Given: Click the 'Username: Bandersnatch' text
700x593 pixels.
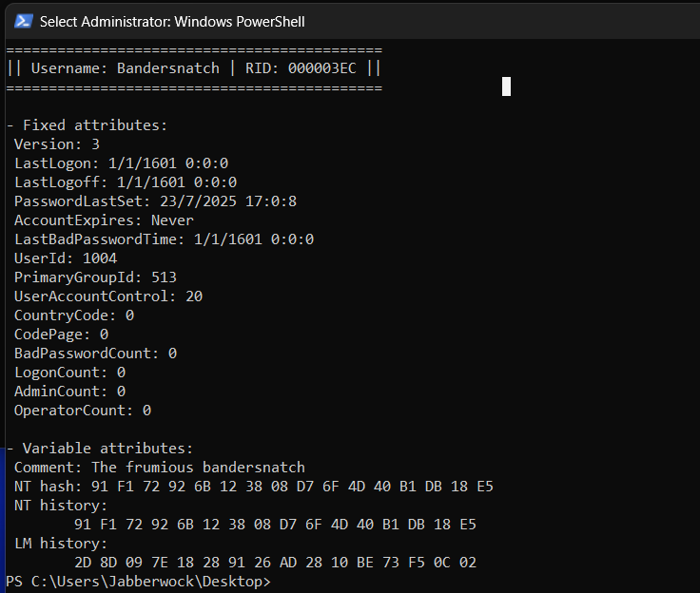Looking at the screenshot, I should pyautogui.click(x=125, y=68).
